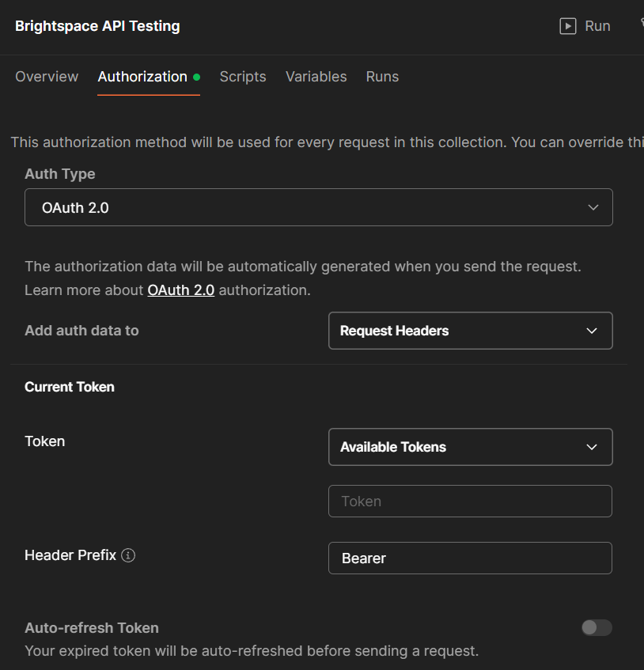Select the Authorization tab
This screenshot has height=670, width=644.
pyautogui.click(x=142, y=77)
